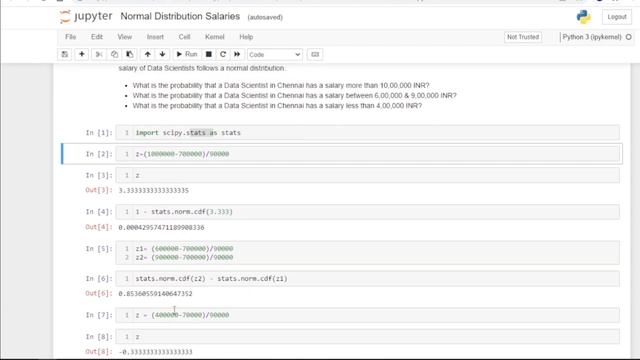This screenshot has height=360, width=640.
Task: Open the File menu
Action: pos(71,37)
